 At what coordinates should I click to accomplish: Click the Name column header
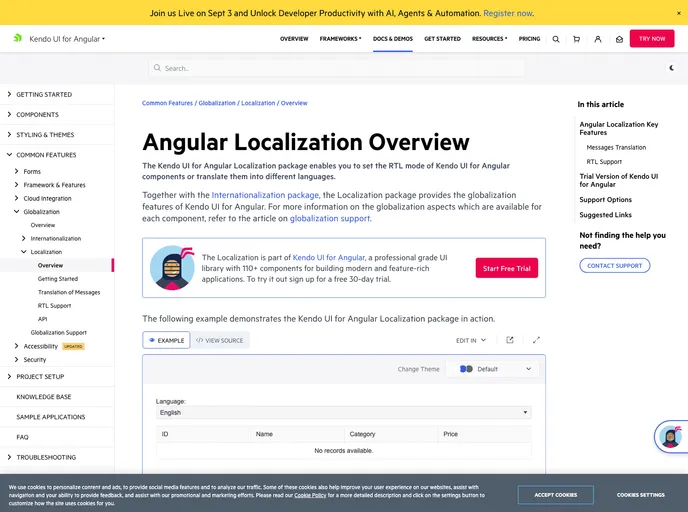coord(297,434)
